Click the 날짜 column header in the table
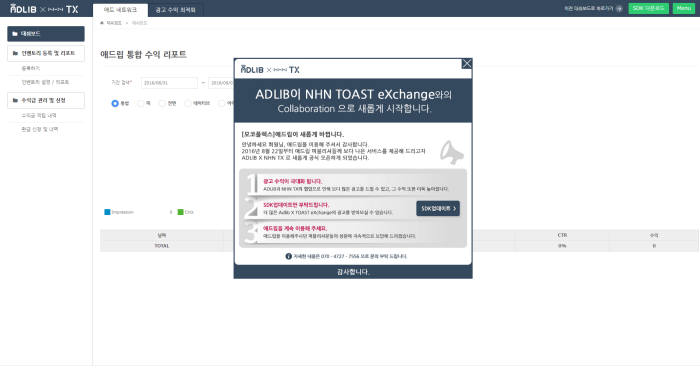The width and height of the screenshot is (700, 369). pos(162,235)
